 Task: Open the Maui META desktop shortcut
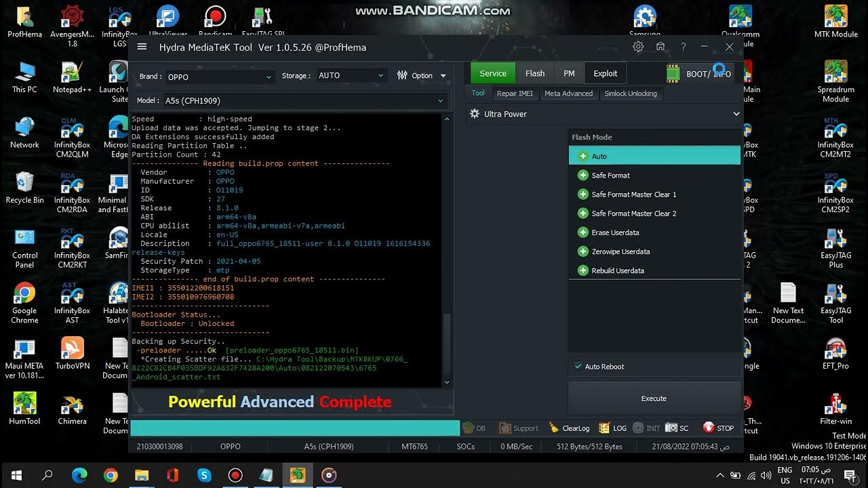24,358
